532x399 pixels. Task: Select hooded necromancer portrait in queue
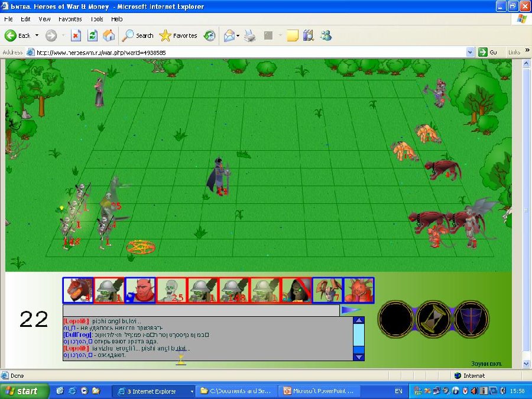tap(297, 290)
